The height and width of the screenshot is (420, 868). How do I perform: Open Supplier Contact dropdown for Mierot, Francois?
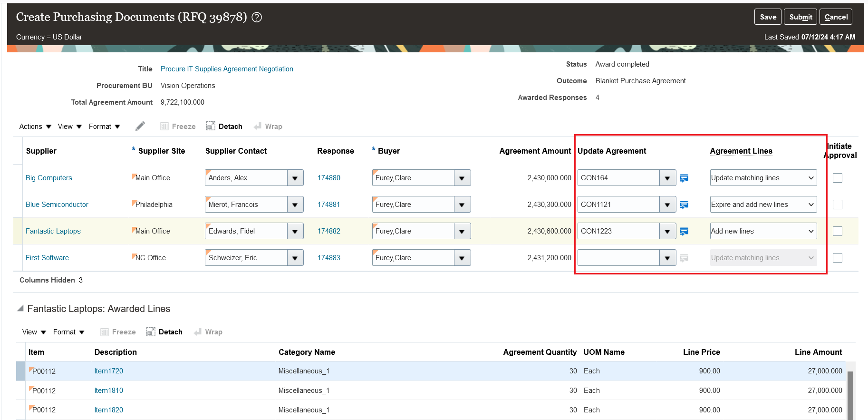[x=295, y=205]
